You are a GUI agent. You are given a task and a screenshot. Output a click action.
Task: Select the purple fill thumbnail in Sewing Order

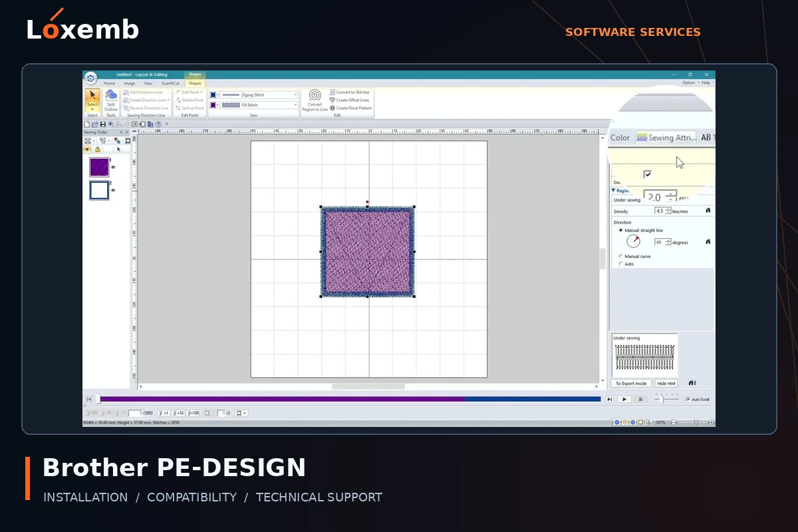(99, 167)
